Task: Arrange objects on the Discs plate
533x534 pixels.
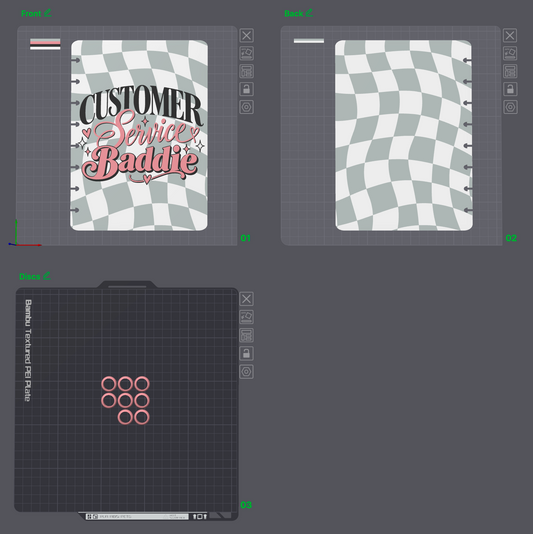Action: pos(247,335)
